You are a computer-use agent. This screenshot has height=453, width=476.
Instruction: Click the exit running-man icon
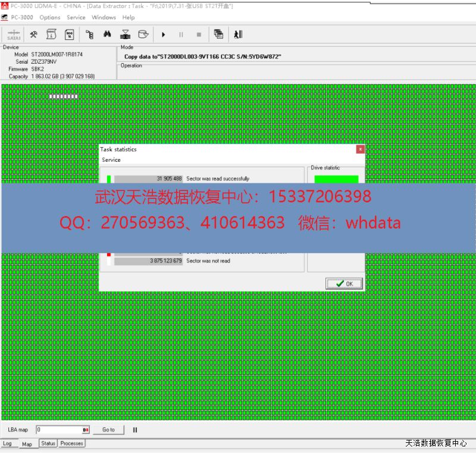click(x=238, y=35)
